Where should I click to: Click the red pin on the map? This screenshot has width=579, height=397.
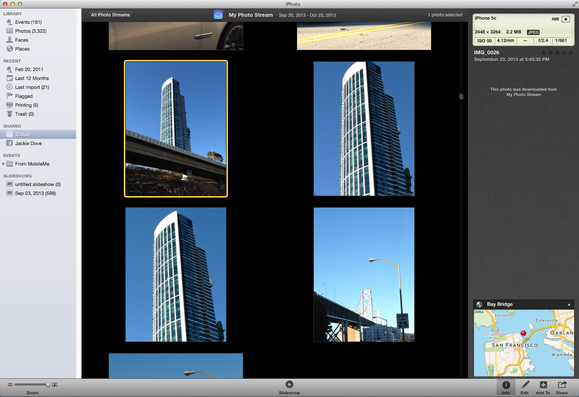523,333
